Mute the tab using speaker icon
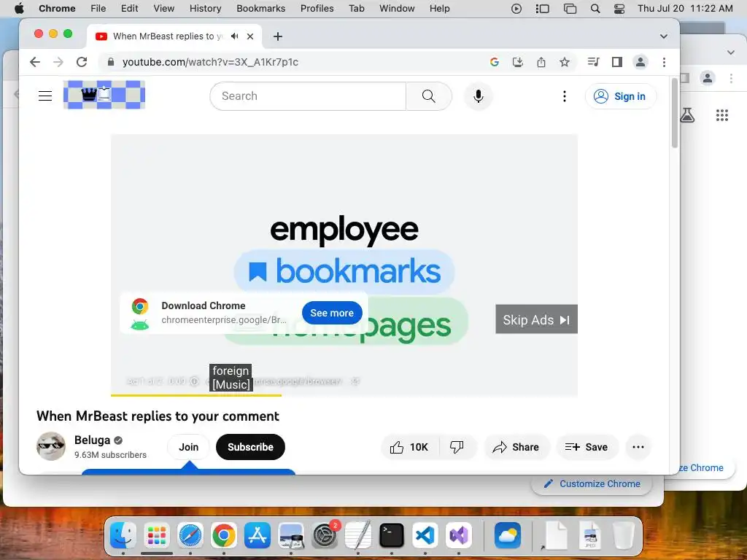 click(x=234, y=36)
